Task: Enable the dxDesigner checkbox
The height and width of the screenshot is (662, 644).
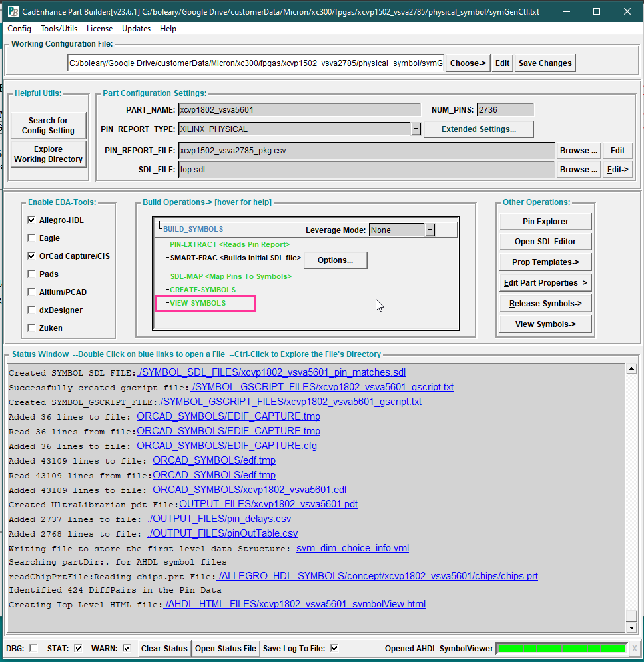Action: (x=31, y=310)
